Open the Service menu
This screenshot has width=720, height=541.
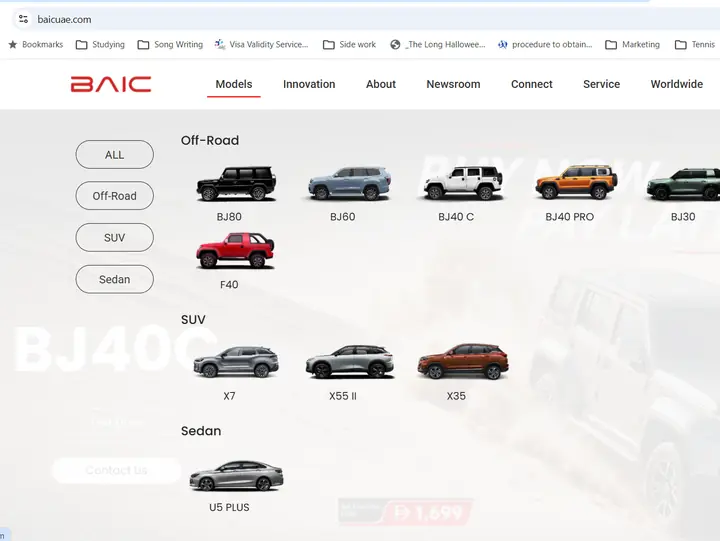click(x=602, y=84)
